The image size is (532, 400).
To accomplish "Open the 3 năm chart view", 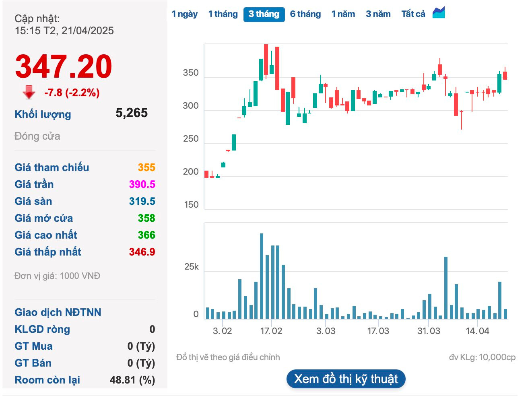I will (x=378, y=14).
